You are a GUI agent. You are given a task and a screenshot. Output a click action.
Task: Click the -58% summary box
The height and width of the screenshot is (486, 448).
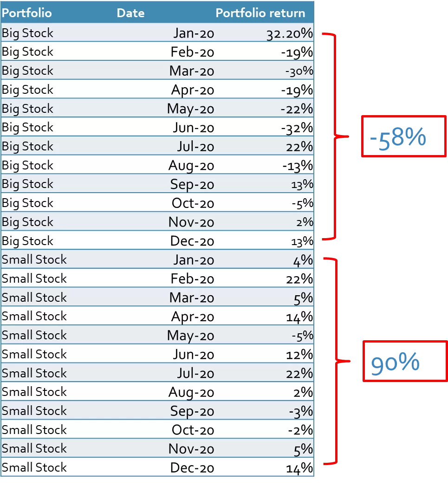(x=404, y=136)
